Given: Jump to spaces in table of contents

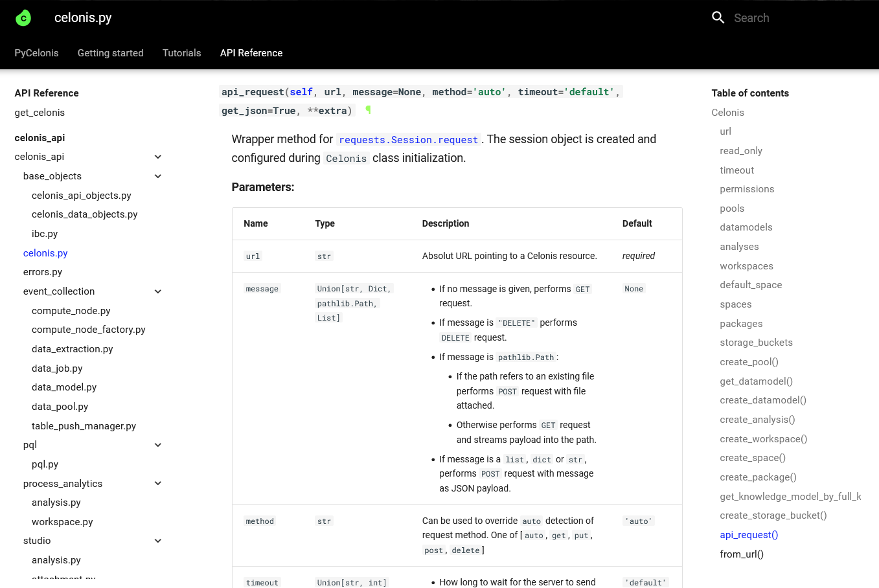Looking at the screenshot, I should coord(736,304).
